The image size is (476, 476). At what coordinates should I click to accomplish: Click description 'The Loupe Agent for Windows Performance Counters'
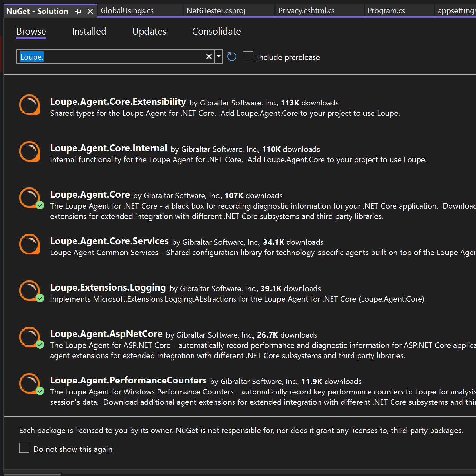(263, 397)
